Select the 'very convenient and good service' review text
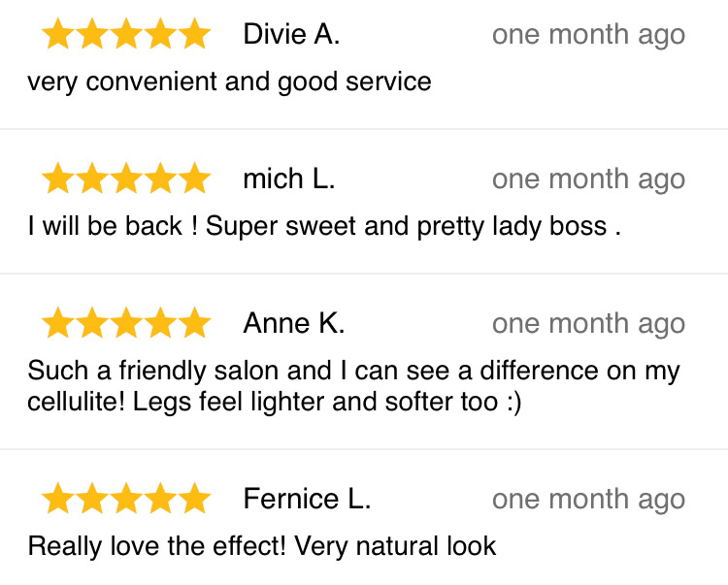The image size is (728, 585). (x=229, y=82)
